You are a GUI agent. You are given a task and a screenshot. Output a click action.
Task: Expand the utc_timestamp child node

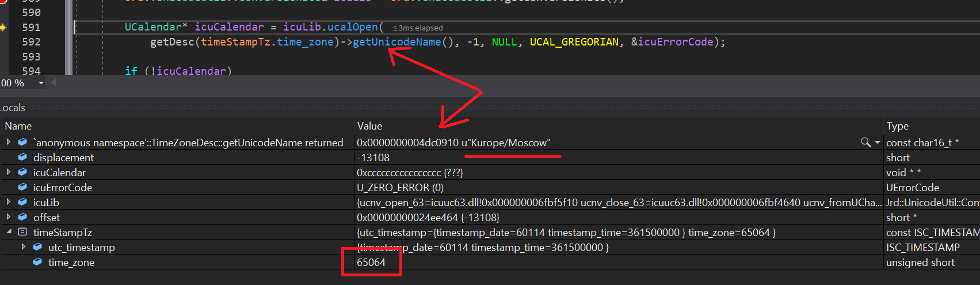pos(23,247)
